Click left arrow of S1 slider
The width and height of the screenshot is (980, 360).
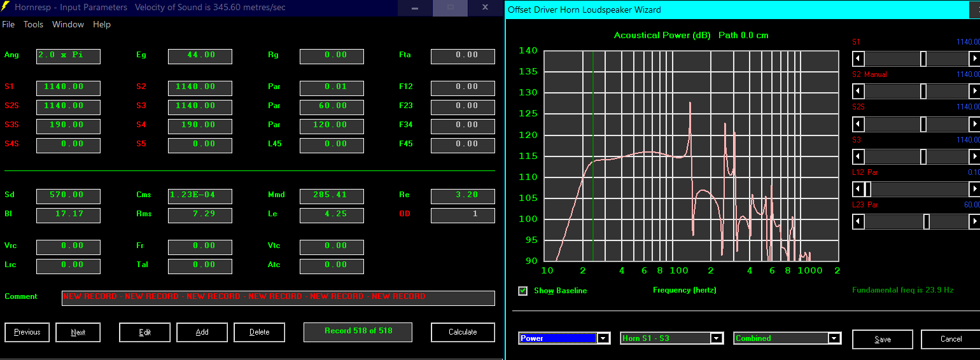(x=858, y=59)
